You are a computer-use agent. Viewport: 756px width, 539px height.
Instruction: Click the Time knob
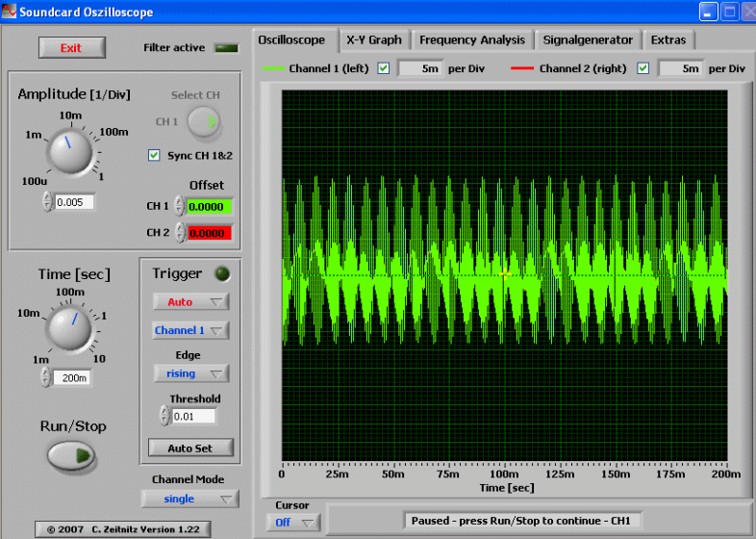(69, 329)
